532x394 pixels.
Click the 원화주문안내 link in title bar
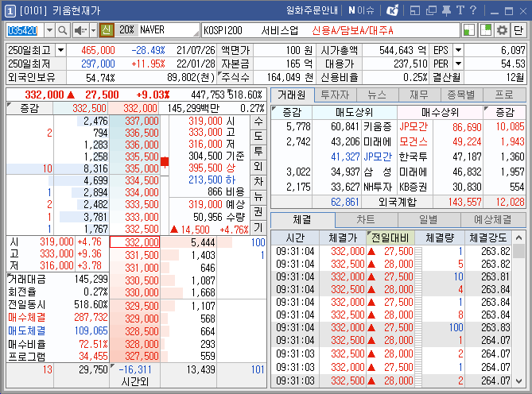pyautogui.click(x=312, y=10)
